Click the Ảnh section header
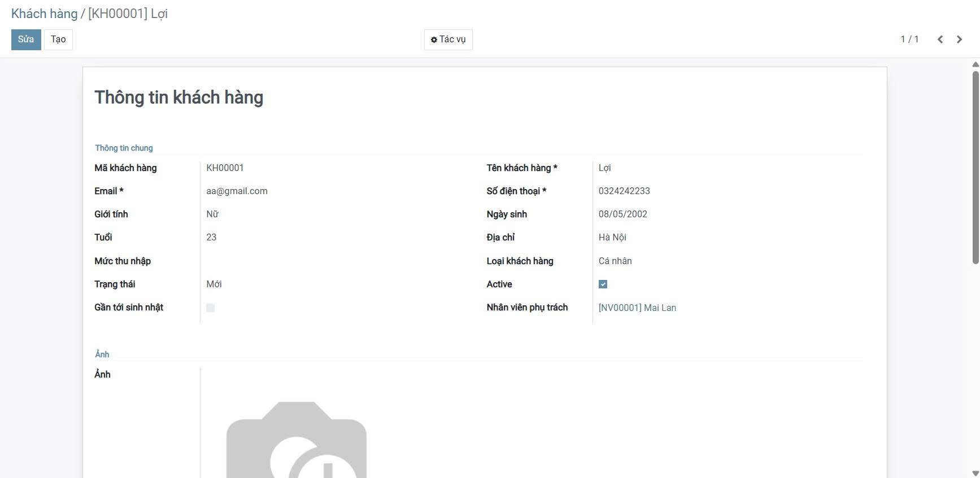This screenshot has height=478, width=980. [102, 354]
